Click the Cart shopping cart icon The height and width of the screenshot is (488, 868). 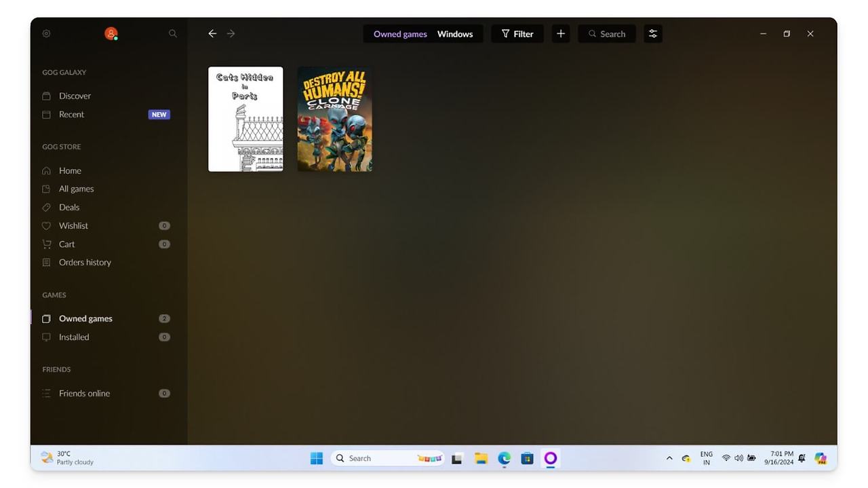(x=46, y=244)
